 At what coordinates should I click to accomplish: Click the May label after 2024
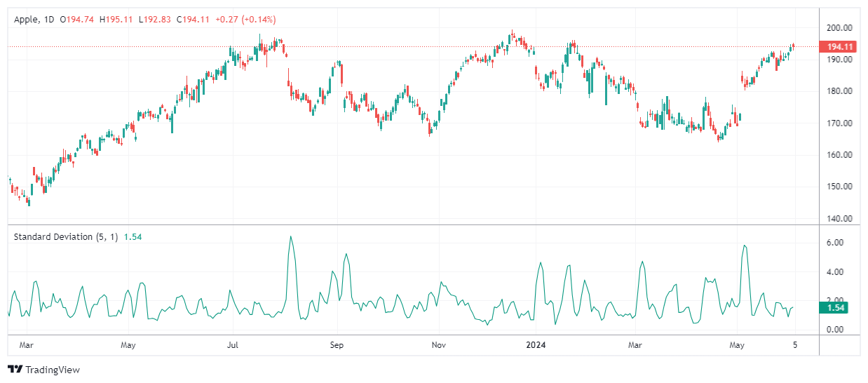point(737,345)
